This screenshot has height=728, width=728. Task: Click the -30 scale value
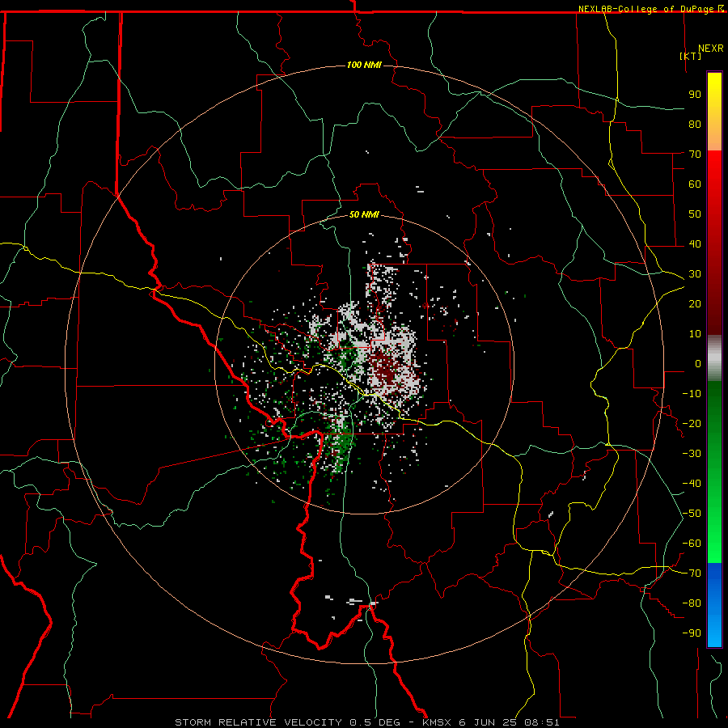point(692,454)
